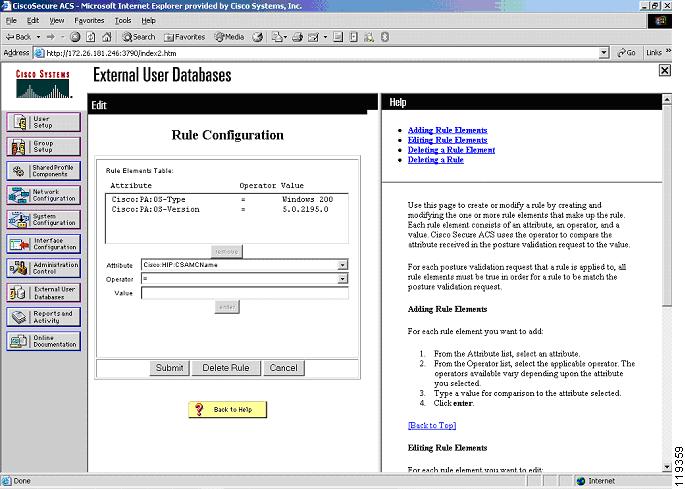Screen dimensions: 685x489
Task: Refresh the current page
Action: [90, 37]
